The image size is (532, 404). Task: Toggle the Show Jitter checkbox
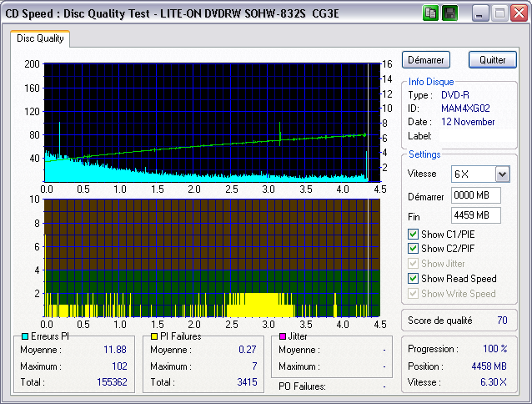(413, 264)
